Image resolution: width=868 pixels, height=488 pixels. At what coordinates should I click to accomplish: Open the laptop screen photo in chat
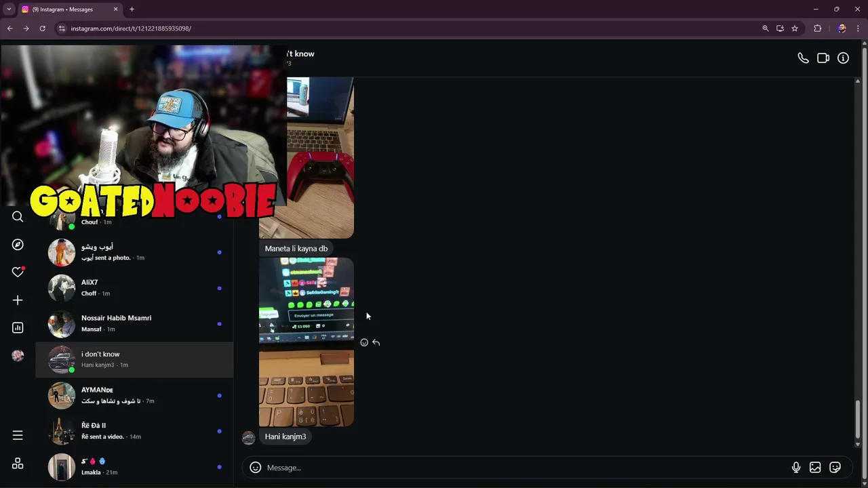(307, 342)
